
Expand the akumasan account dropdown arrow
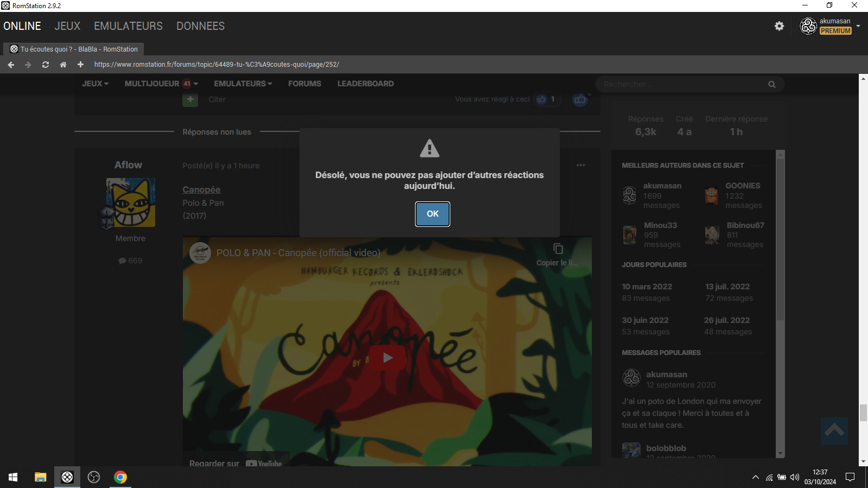pyautogui.click(x=858, y=26)
